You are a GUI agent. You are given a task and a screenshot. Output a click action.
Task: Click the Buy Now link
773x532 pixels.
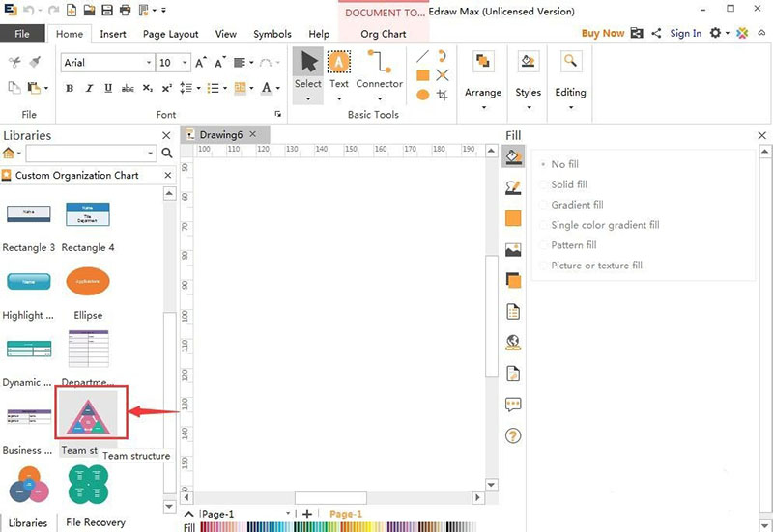coord(602,33)
